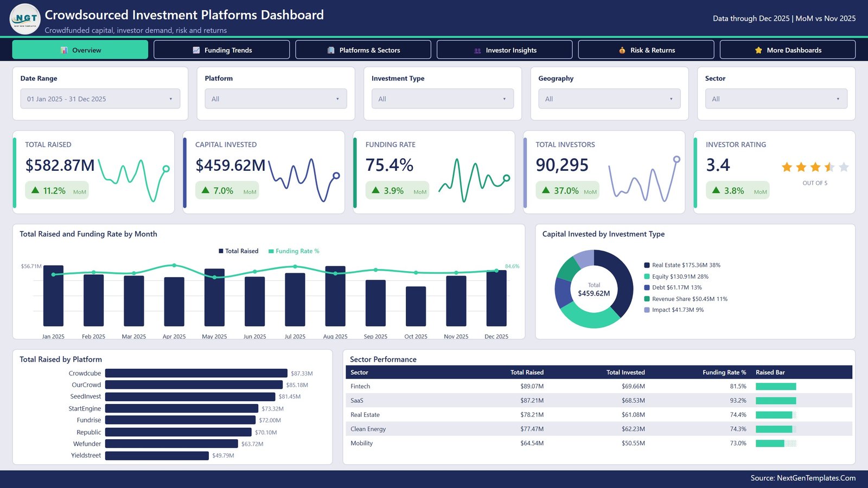This screenshot has height=488, width=868.
Task: Click the Crowdcube platform bar
Action: coord(196,373)
